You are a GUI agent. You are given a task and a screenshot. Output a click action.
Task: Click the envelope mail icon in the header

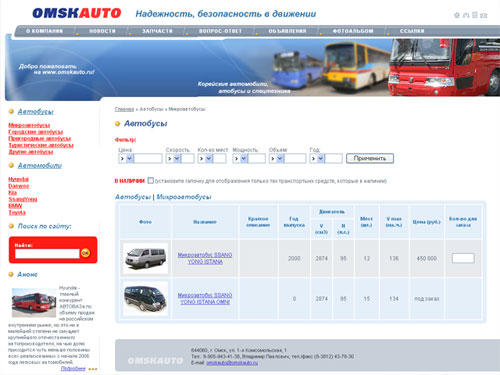tap(483, 15)
